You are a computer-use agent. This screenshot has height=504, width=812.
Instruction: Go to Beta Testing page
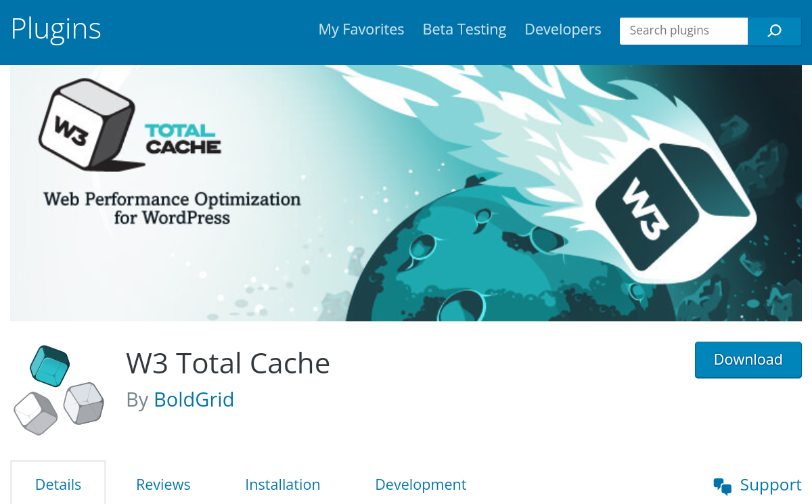[464, 30]
